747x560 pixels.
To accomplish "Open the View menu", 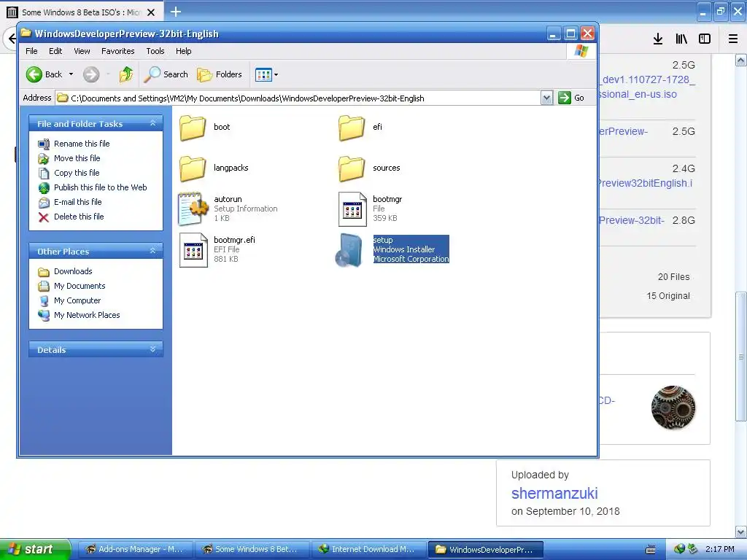I will coord(82,51).
